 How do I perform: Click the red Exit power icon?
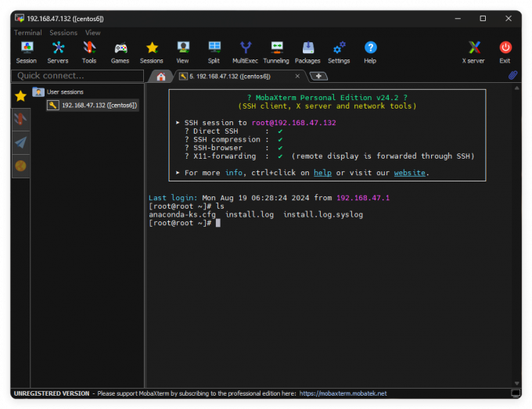505,52
